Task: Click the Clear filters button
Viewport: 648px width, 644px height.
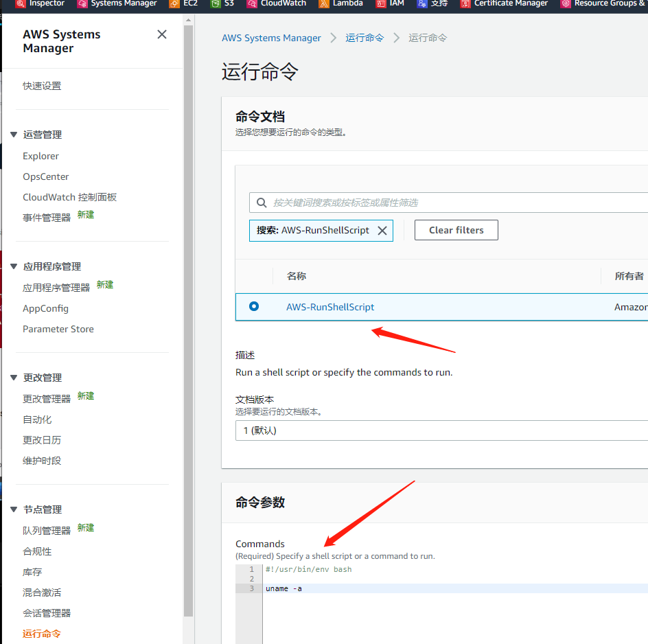Action: (456, 230)
